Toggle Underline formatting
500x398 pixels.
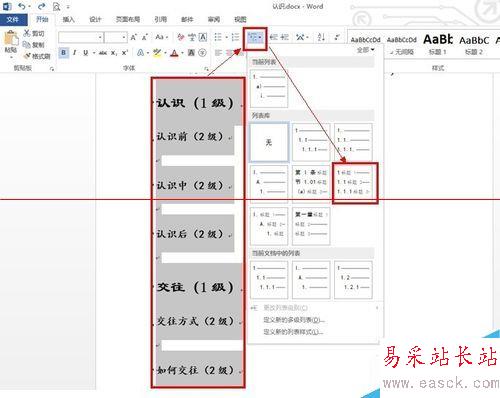86,53
